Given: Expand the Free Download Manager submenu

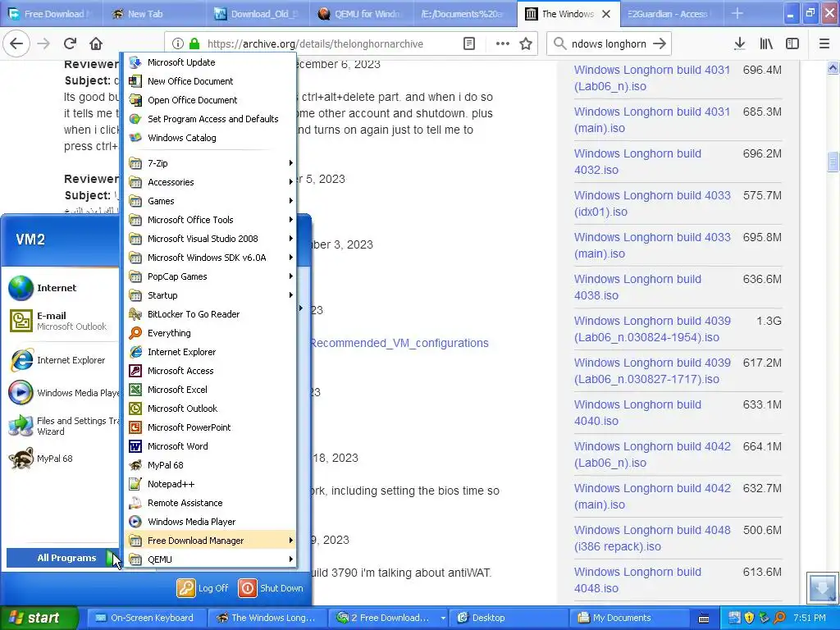Looking at the screenshot, I should tap(210, 541).
